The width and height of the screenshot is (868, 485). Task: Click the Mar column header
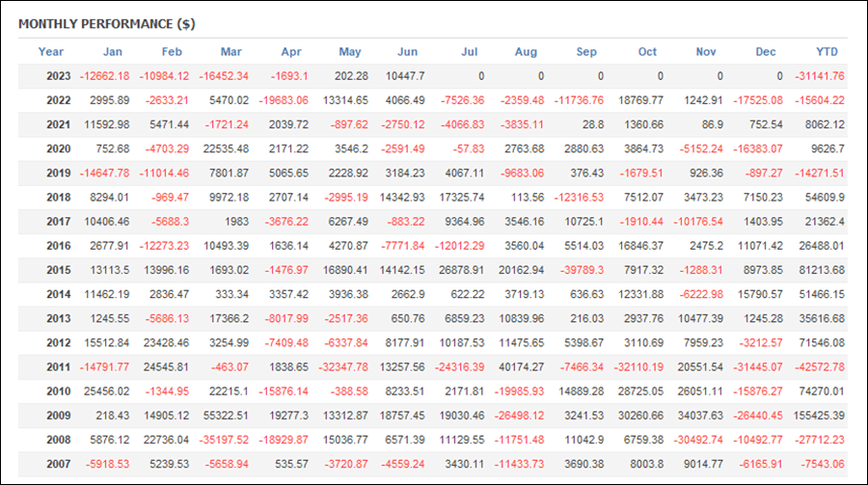click(231, 52)
